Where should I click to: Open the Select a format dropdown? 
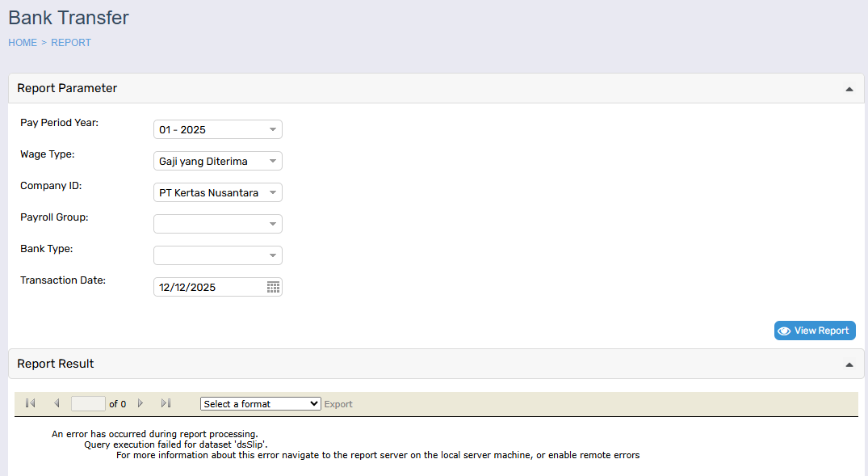260,404
